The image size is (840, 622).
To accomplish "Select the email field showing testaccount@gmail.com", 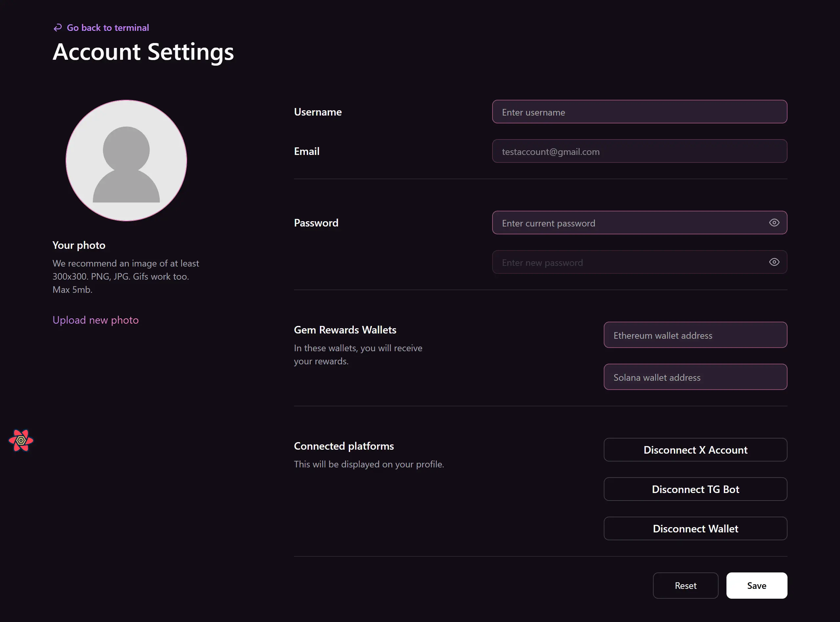I will tap(639, 151).
